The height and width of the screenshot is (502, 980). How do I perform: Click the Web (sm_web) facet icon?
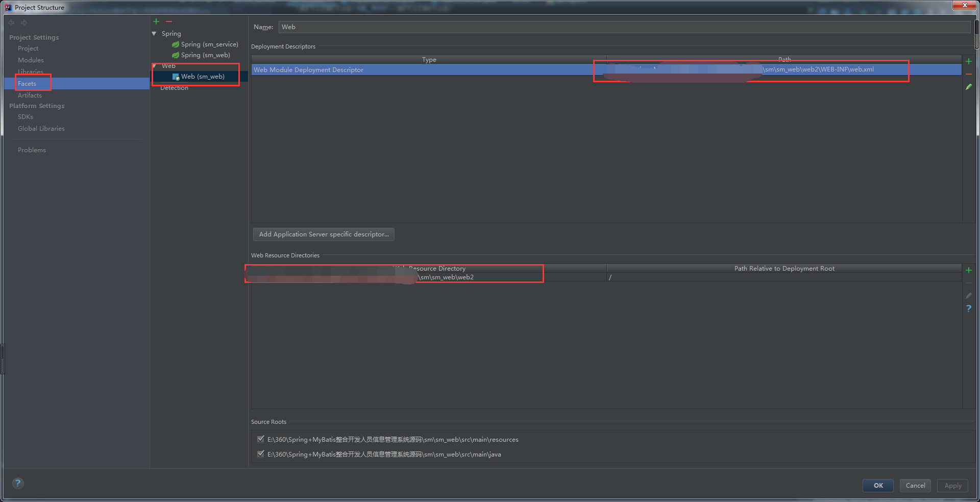176,77
